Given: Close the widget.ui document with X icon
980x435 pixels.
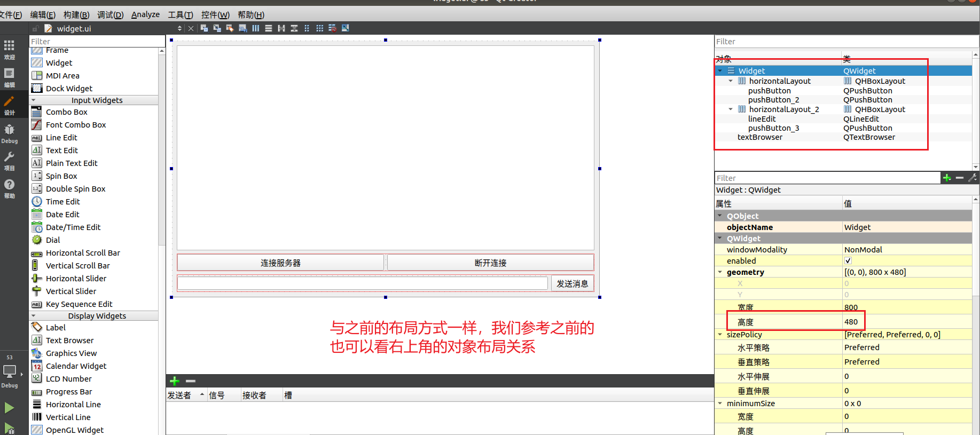Looking at the screenshot, I should (191, 28).
